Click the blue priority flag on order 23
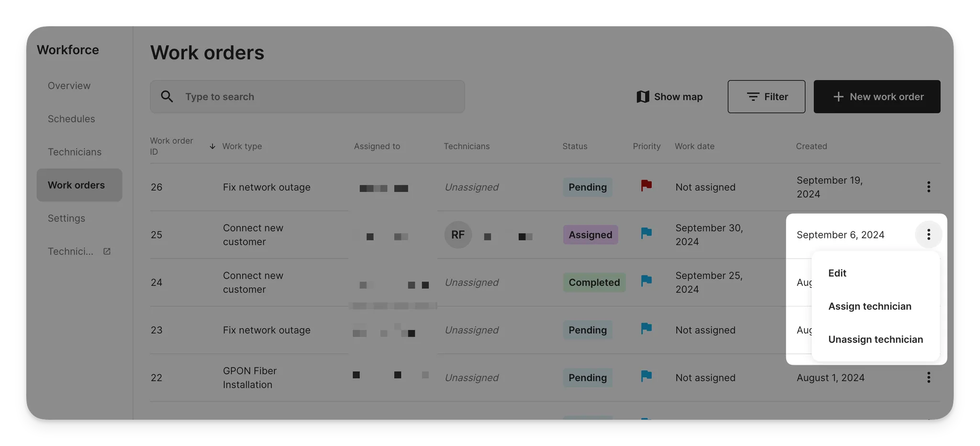The width and height of the screenshot is (980, 446). [646, 328]
